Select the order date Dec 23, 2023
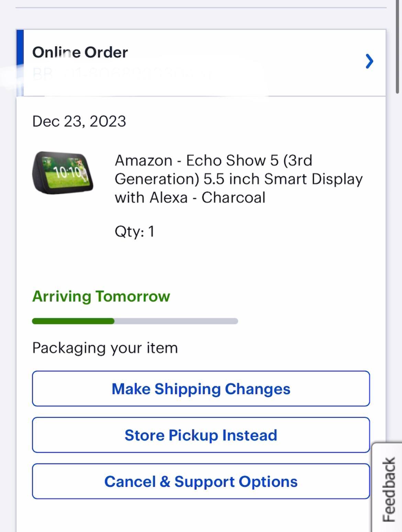402x532 pixels. [x=79, y=121]
